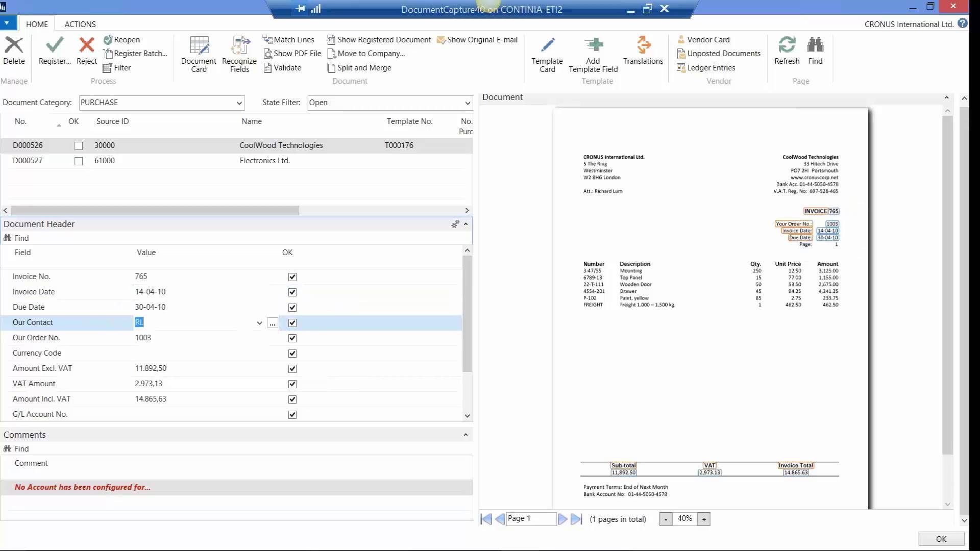Screen dimensions: 980x551
Task: Refresh the document list
Action: click(787, 51)
